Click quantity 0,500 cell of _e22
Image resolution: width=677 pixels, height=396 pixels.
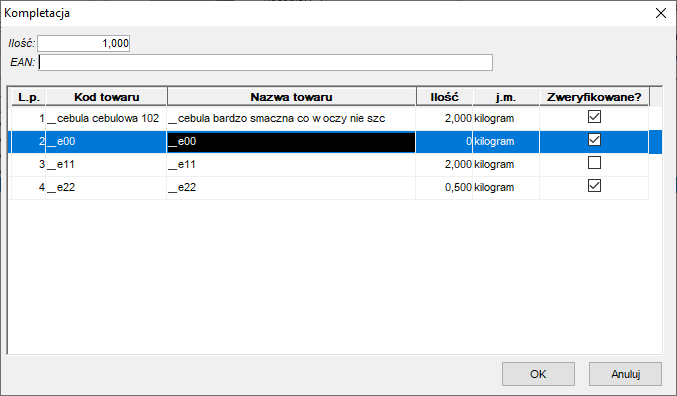point(444,187)
